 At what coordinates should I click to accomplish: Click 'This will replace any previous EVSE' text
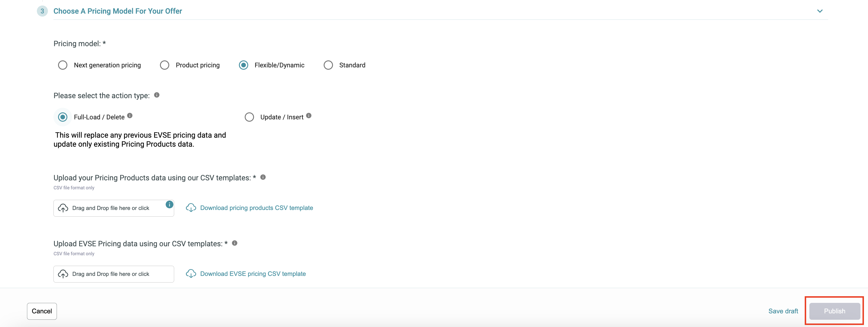140,140
